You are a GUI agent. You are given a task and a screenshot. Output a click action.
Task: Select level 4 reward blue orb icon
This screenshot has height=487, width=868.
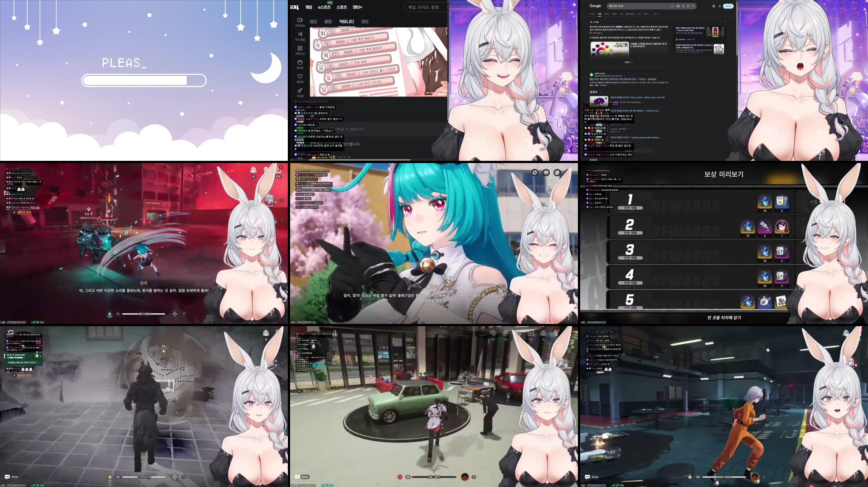765,276
